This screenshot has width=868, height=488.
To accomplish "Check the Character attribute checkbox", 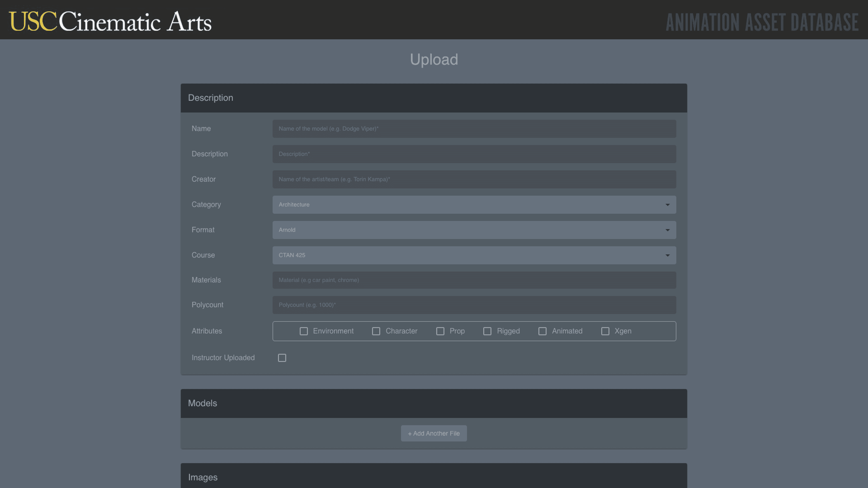I will coord(376,331).
